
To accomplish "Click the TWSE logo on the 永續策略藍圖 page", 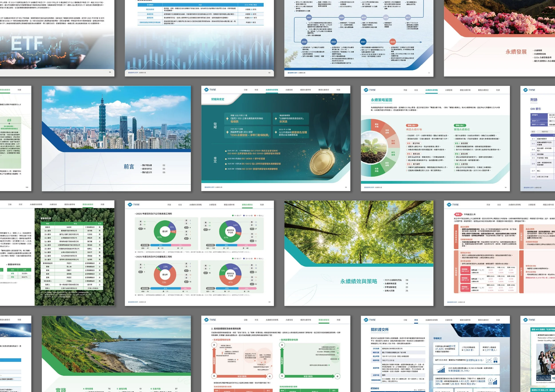I will (x=369, y=90).
